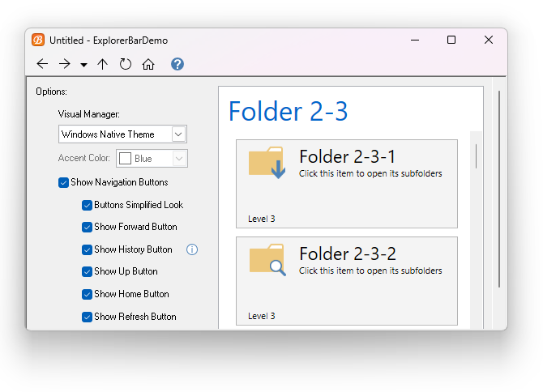Click the Back navigation arrow

42,64
